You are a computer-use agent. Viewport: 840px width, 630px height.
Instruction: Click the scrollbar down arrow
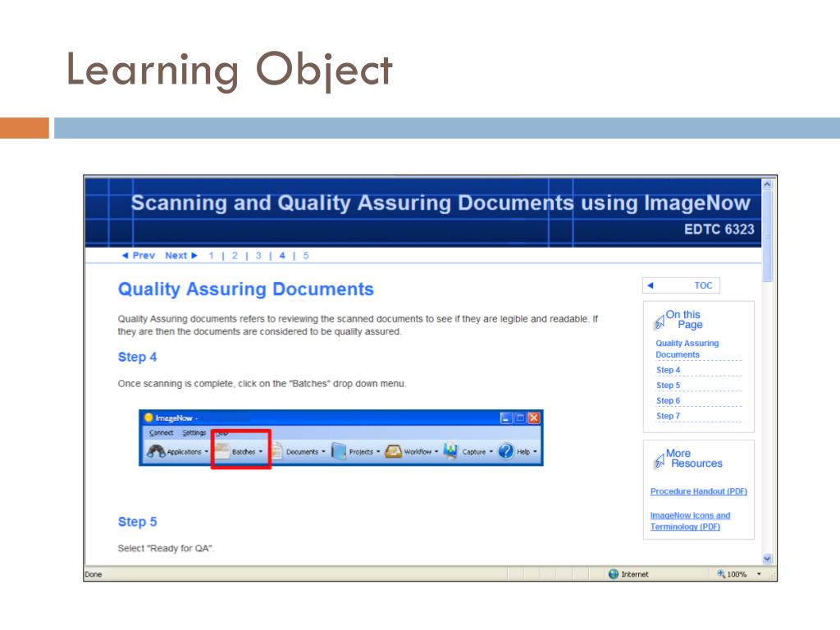point(767,559)
